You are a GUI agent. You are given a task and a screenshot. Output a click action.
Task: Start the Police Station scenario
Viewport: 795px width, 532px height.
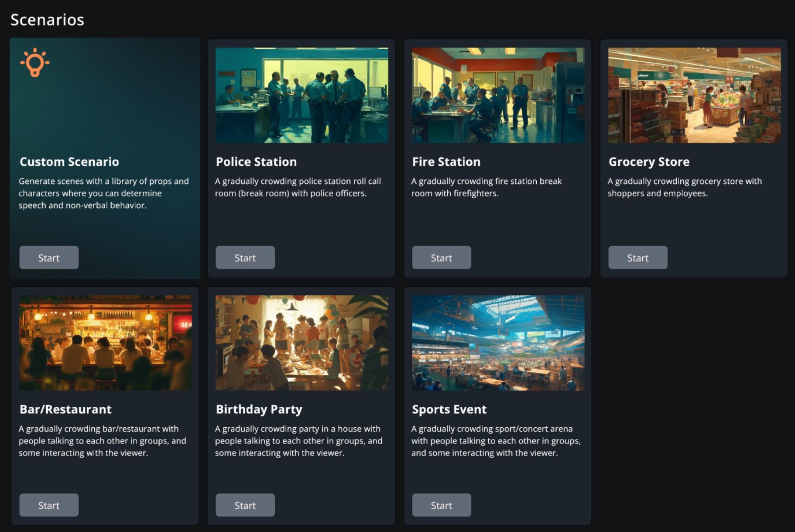(x=245, y=257)
